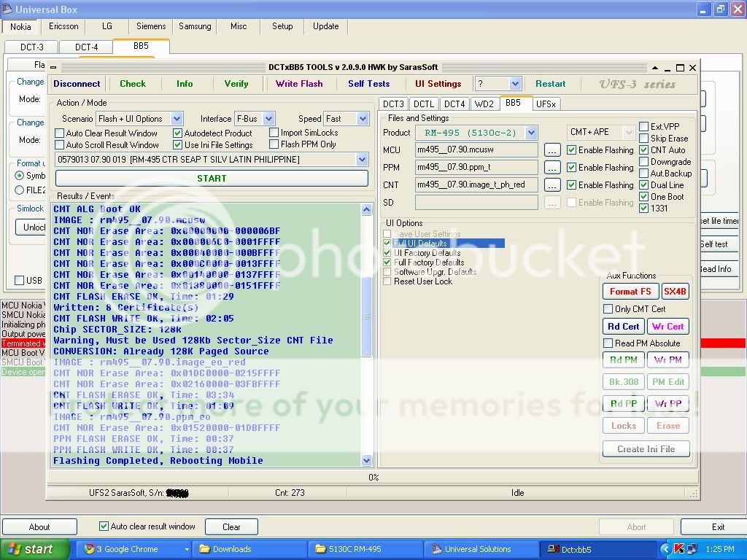Click Clear button in Universal Box

click(x=231, y=526)
